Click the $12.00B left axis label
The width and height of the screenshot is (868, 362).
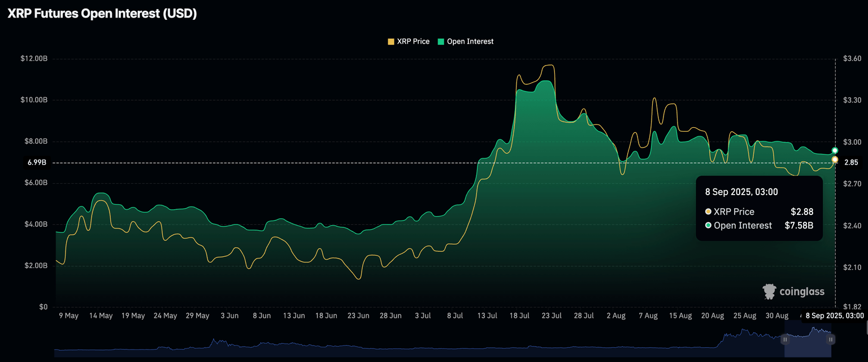(x=34, y=59)
